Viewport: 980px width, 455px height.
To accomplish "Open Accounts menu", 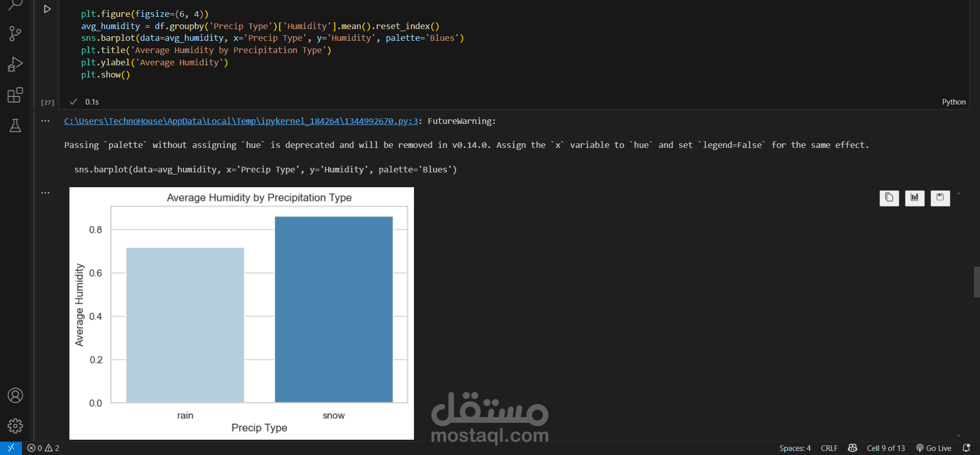I will (x=15, y=395).
